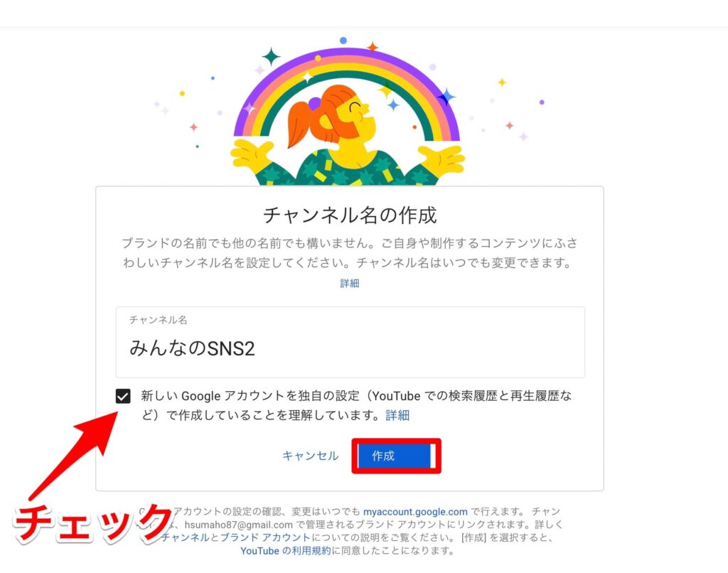This screenshot has height=573, width=728.
Task: Open the ブランド アカウント link
Action: tap(265, 537)
